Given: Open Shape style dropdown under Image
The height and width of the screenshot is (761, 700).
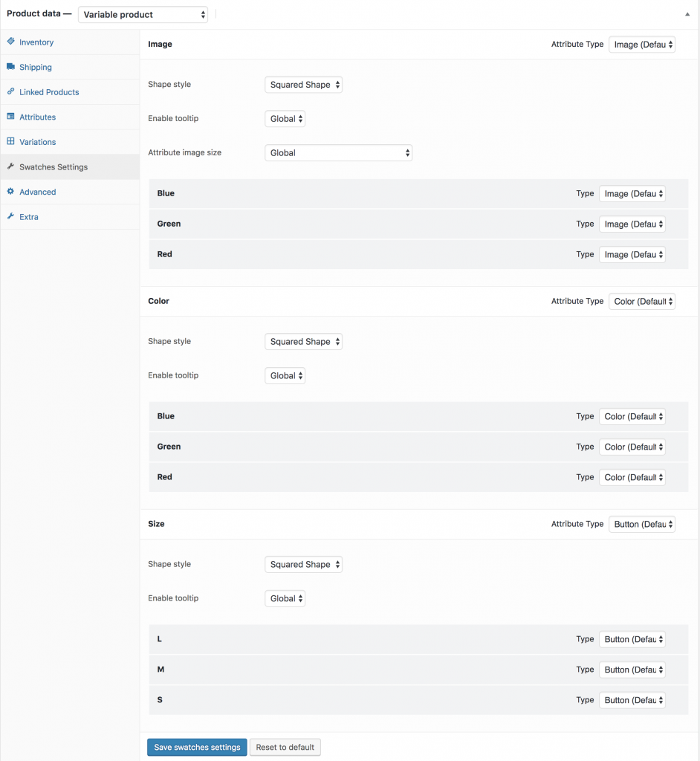Looking at the screenshot, I should (303, 84).
